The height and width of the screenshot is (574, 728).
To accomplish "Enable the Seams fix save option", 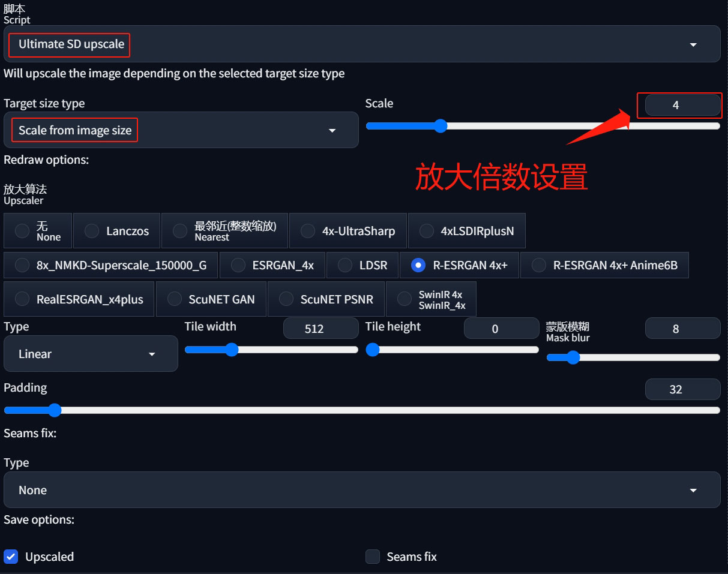I will point(372,556).
